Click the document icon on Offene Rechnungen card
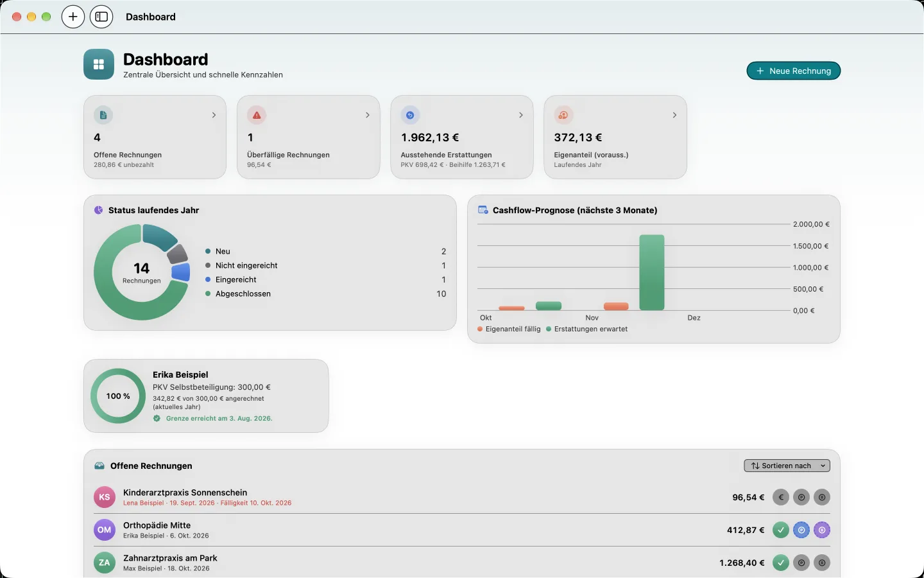This screenshot has width=924, height=578. click(103, 115)
